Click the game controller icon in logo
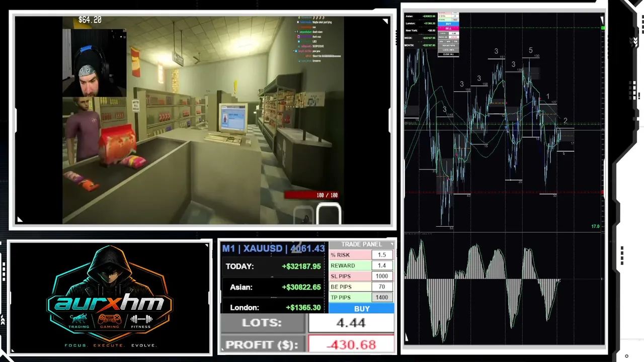 [x=109, y=319]
